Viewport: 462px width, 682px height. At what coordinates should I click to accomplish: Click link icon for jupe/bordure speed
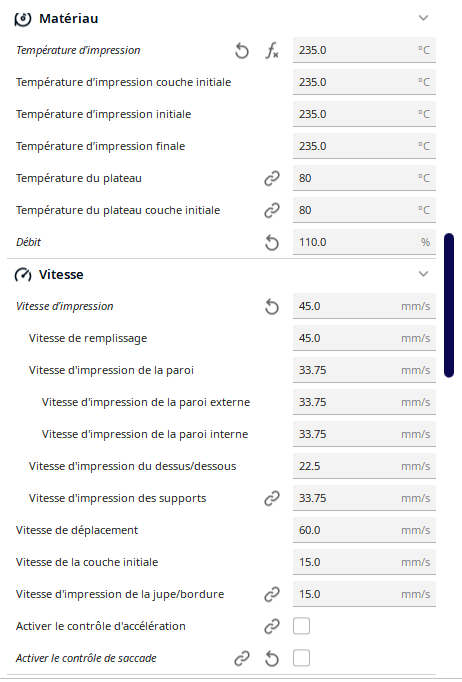tap(272, 595)
